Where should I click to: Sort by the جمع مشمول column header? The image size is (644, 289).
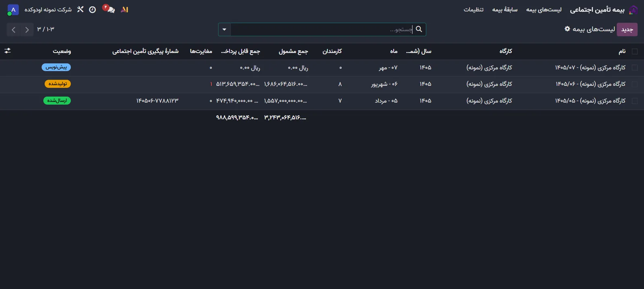tap(293, 51)
